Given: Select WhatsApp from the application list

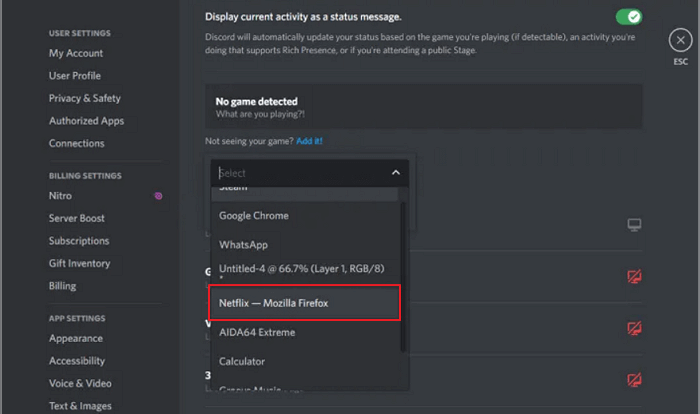Looking at the screenshot, I should [x=244, y=245].
